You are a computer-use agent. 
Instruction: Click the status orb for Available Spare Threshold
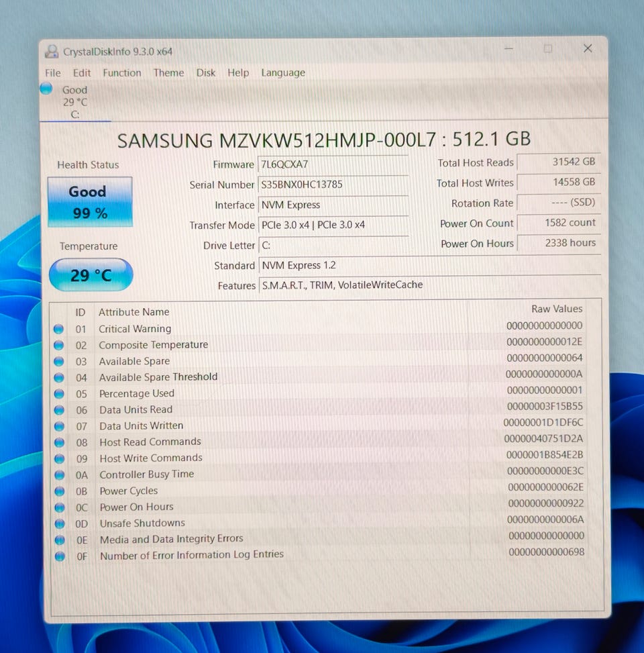pos(59,378)
